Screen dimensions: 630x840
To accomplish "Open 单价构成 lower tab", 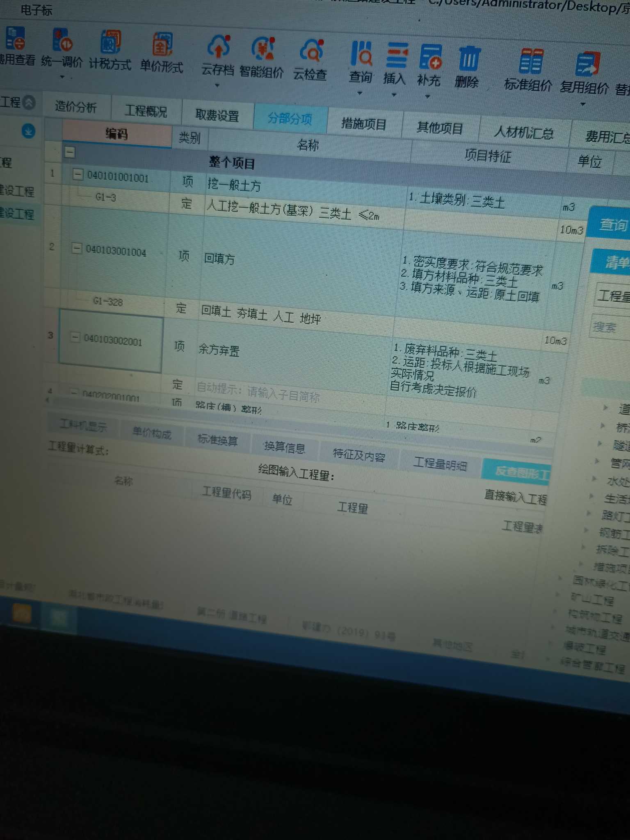I will [152, 432].
